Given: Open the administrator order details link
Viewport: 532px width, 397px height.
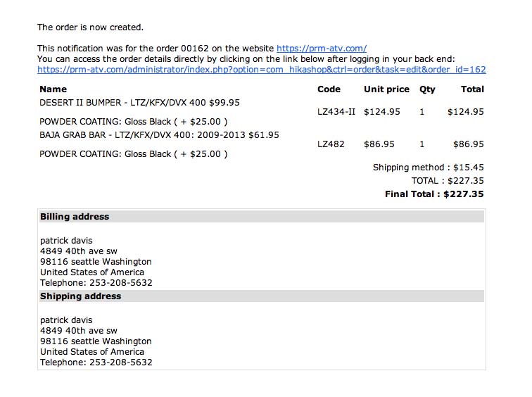Looking at the screenshot, I should point(261,70).
